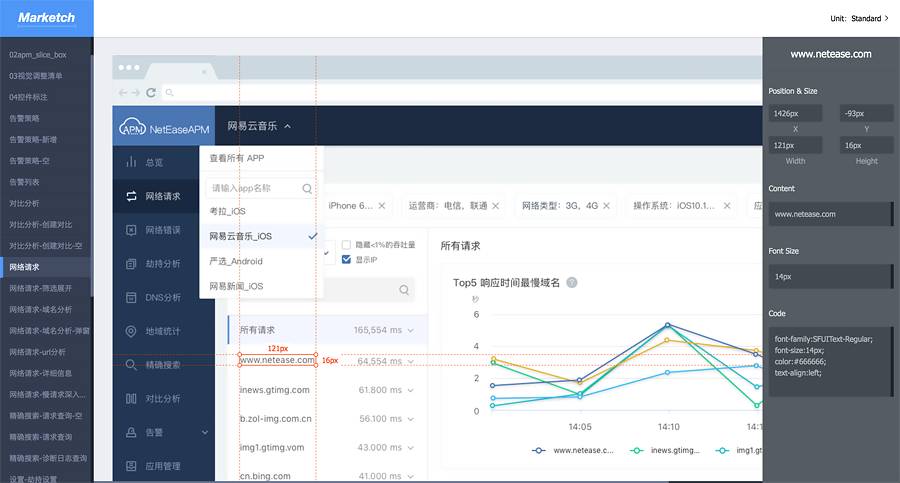Click the help icon beside Top5 title
The image size is (900, 483).
[572, 283]
